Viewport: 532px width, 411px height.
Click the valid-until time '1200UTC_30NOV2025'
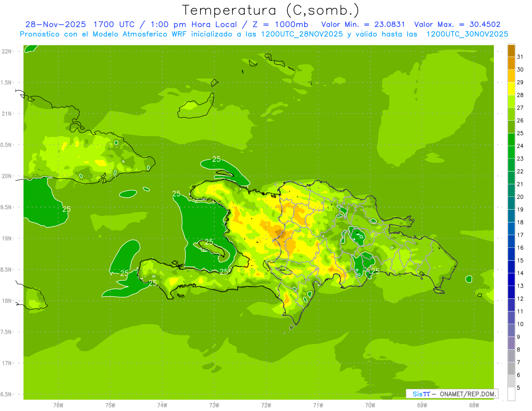pyautogui.click(x=467, y=34)
